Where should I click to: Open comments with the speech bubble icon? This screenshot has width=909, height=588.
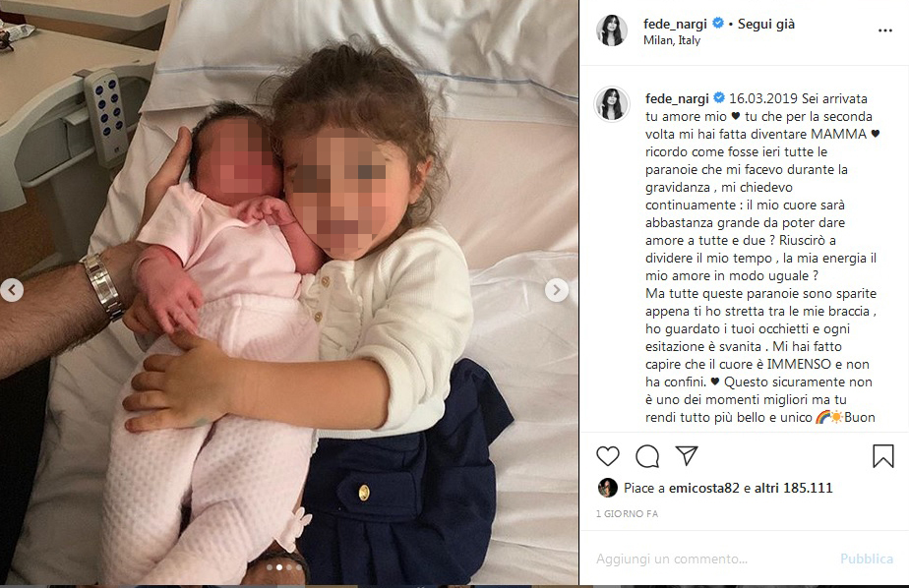(x=647, y=456)
